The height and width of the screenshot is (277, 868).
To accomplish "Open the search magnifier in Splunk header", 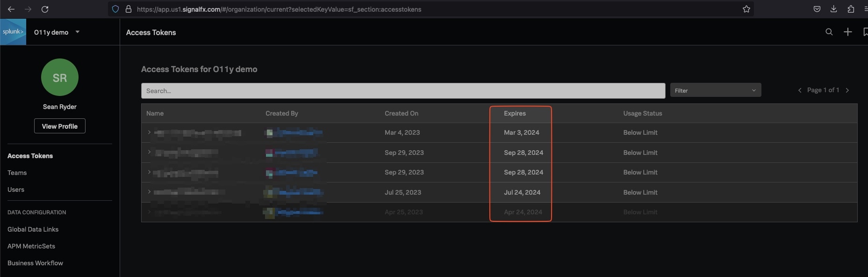I will tap(829, 32).
